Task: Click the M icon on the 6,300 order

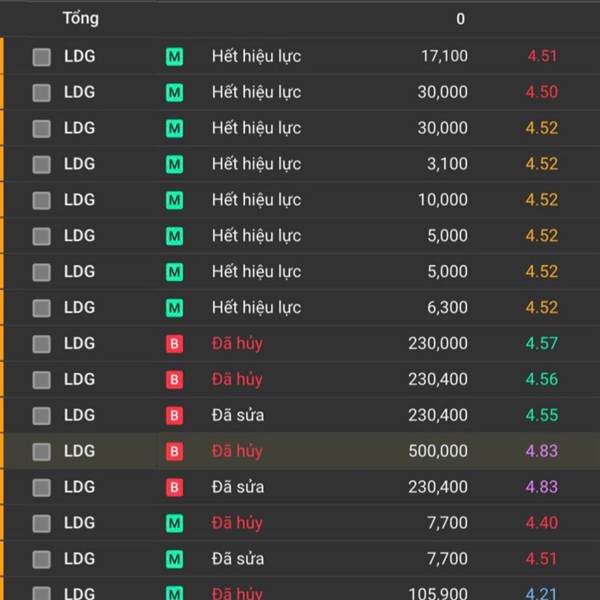Action: (174, 308)
